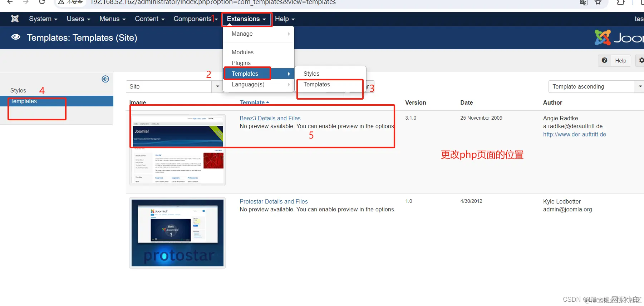This screenshot has width=644, height=306.
Task: Open the Extensions menu
Action: pyautogui.click(x=247, y=19)
